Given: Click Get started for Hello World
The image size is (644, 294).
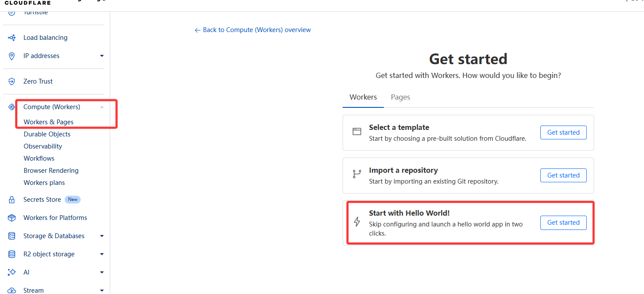Looking at the screenshot, I should [563, 223].
